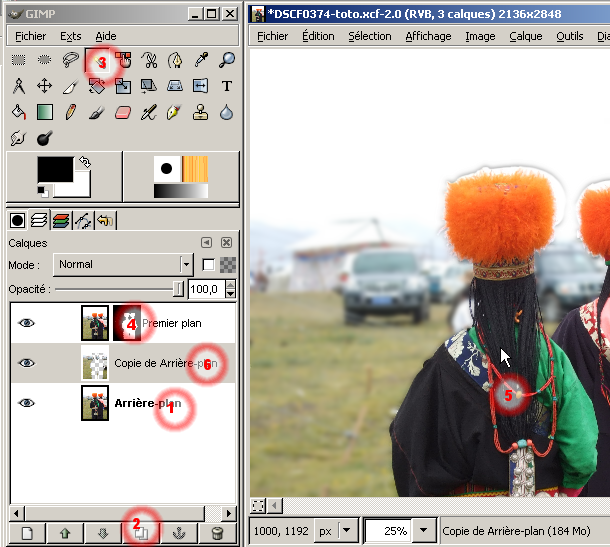Raise the selected layer

click(65, 533)
